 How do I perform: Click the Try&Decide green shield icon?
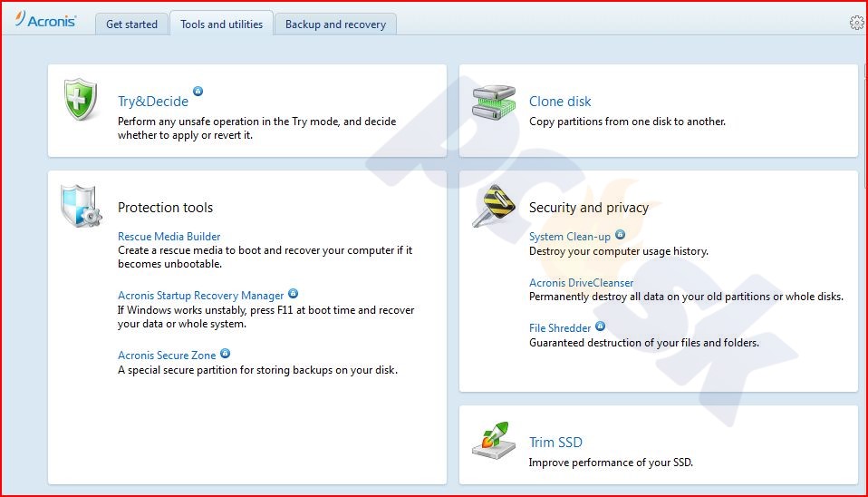(x=81, y=99)
